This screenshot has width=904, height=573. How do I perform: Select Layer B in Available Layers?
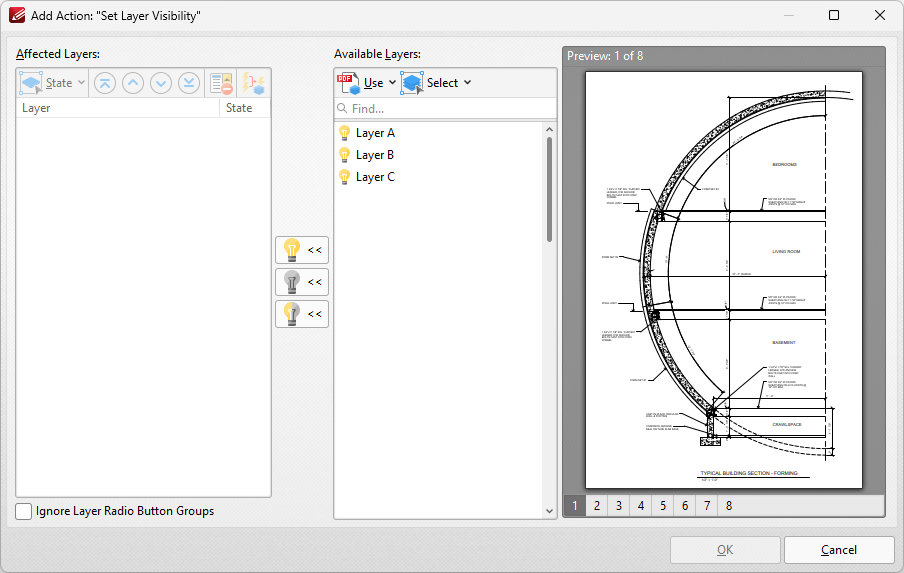coord(374,155)
